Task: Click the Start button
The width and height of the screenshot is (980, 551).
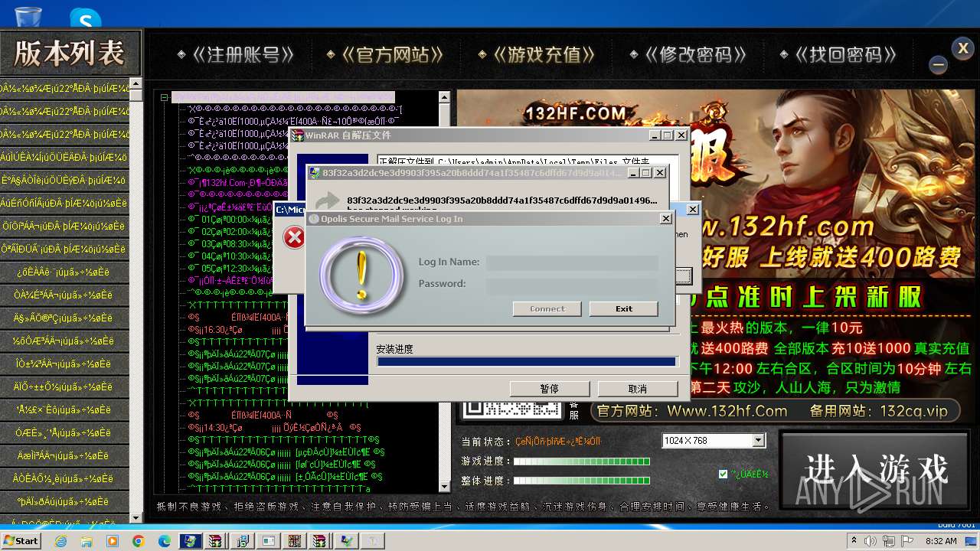Action: point(21,540)
